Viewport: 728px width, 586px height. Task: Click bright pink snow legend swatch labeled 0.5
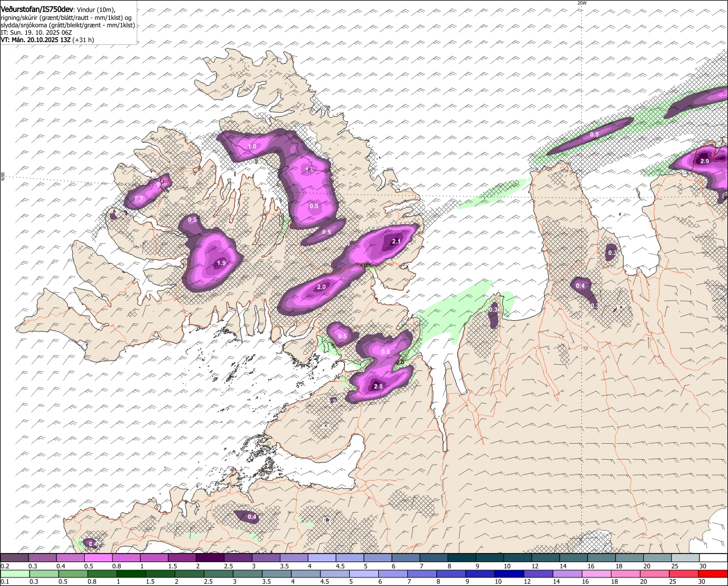coord(98,558)
